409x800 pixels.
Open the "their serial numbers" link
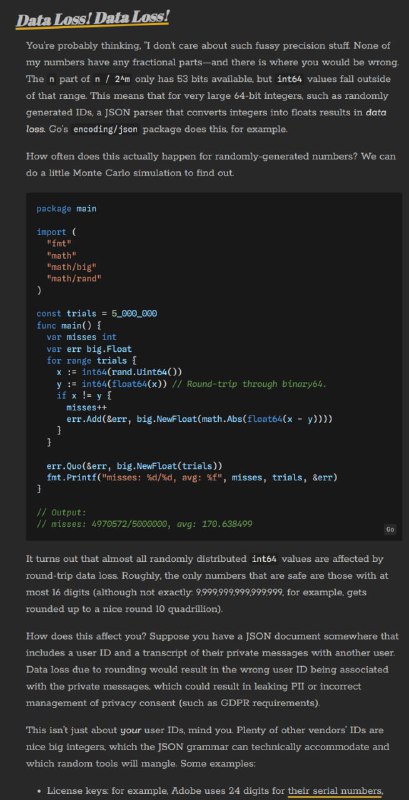(x=335, y=791)
